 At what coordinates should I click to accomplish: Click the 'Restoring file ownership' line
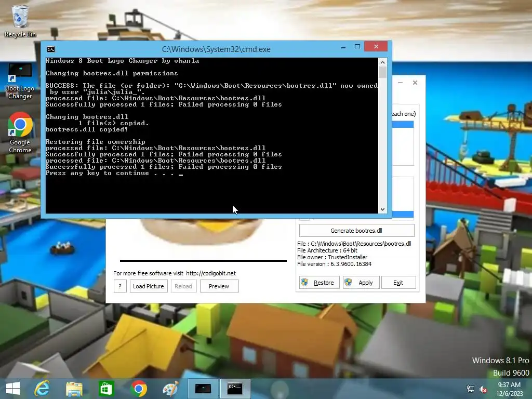pyautogui.click(x=96, y=142)
